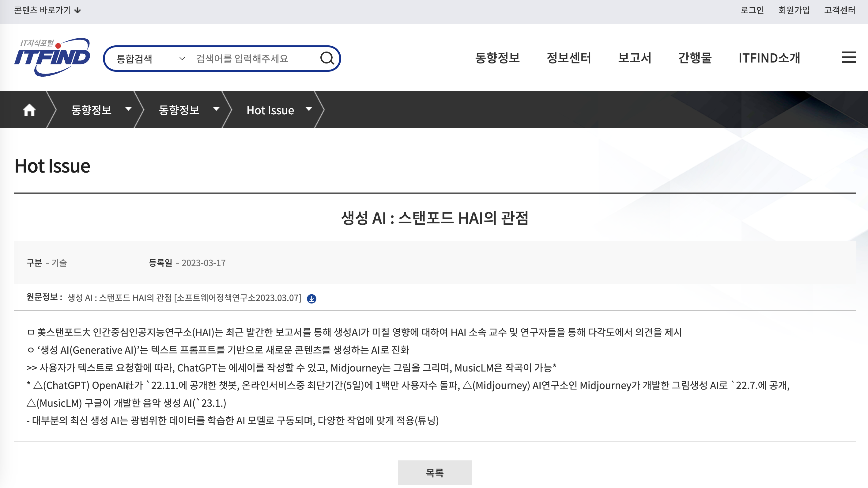This screenshot has width=868, height=488.
Task: Open the hamburger menu icon
Action: pyautogui.click(x=848, y=57)
